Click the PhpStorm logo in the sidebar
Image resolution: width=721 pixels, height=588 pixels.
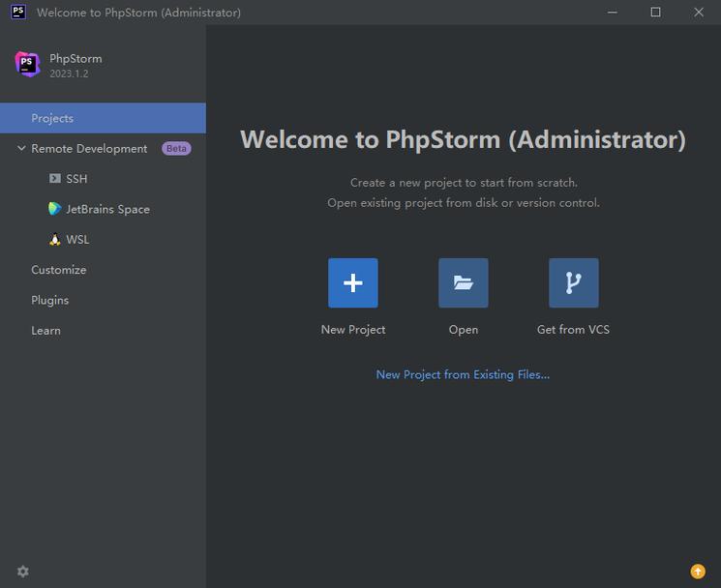(x=28, y=64)
